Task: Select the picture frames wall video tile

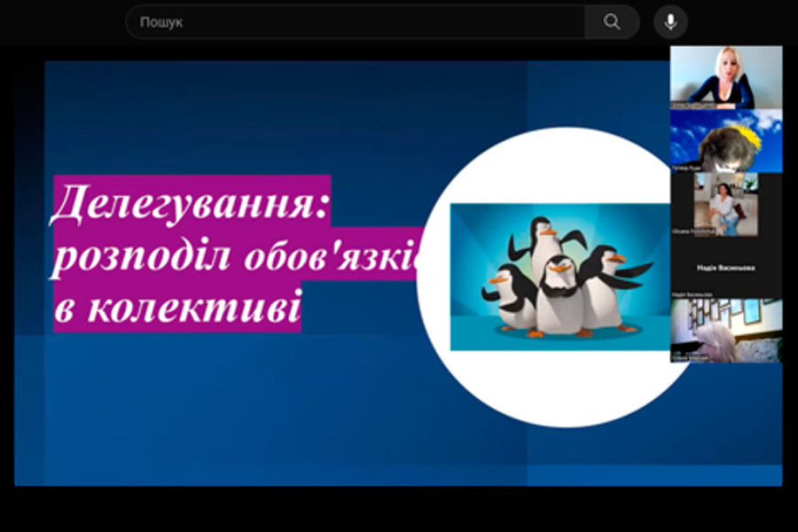Action: click(x=725, y=331)
